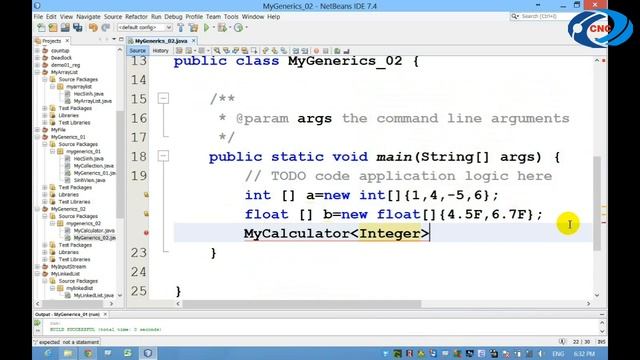Expand the MyInputStream project node
This screenshot has width=640, height=360.
(38, 267)
